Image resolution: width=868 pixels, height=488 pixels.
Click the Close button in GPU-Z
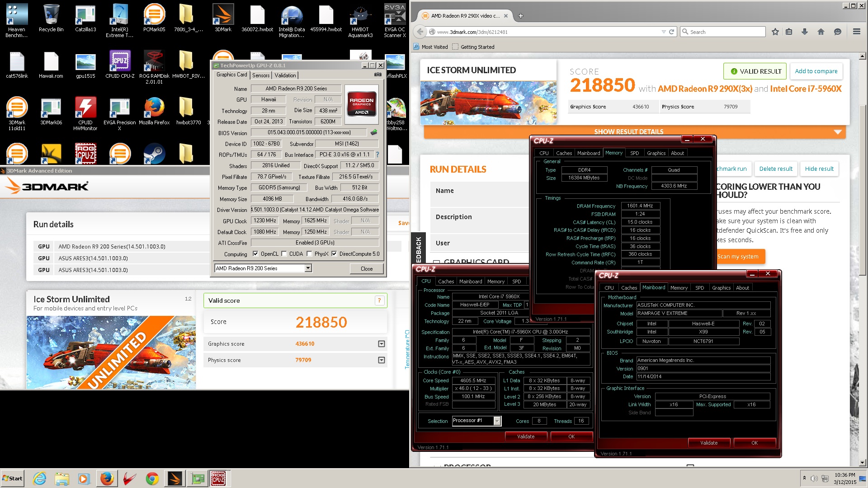(x=367, y=268)
